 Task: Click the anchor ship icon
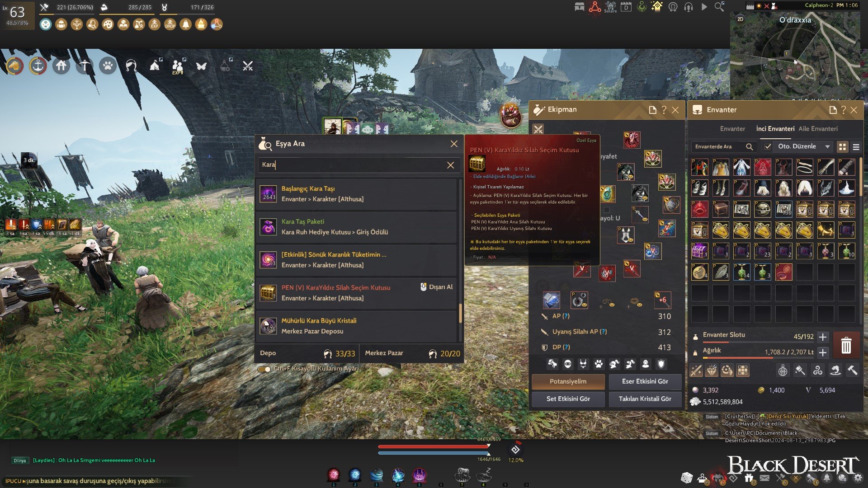click(x=38, y=66)
